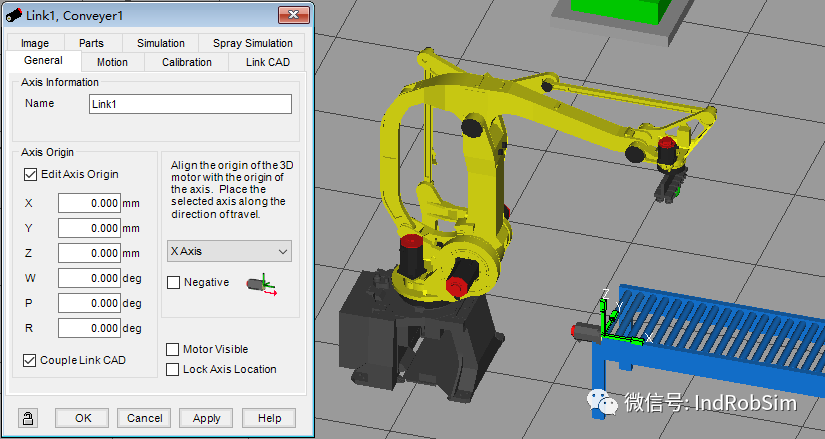The height and width of the screenshot is (439, 825).
Task: Select the gray conveyor motor in 3D view
Action: (586, 331)
